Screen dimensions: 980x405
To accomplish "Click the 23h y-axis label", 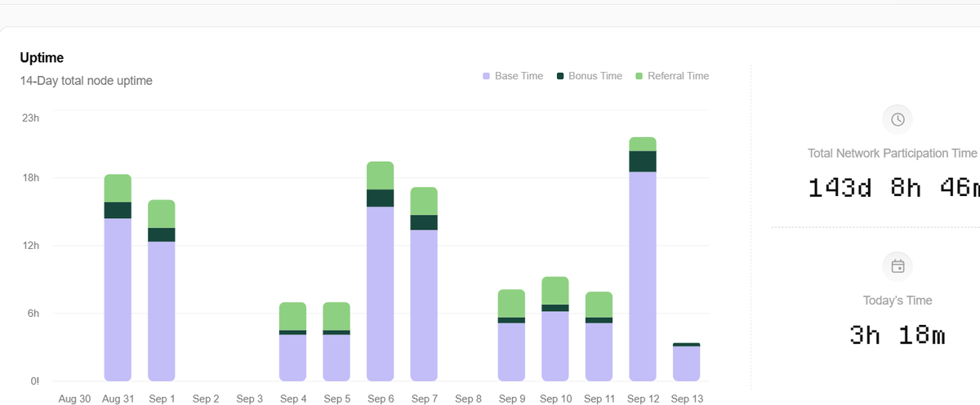I will tap(30, 118).
